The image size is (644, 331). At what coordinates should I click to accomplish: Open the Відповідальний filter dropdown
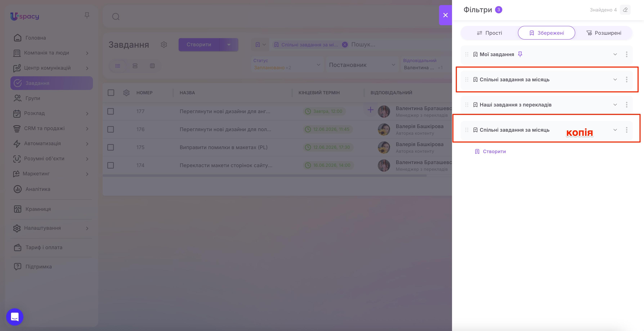click(426, 64)
